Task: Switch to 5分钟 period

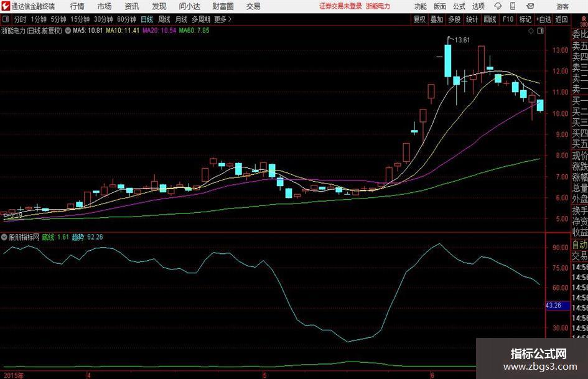Action: point(58,19)
